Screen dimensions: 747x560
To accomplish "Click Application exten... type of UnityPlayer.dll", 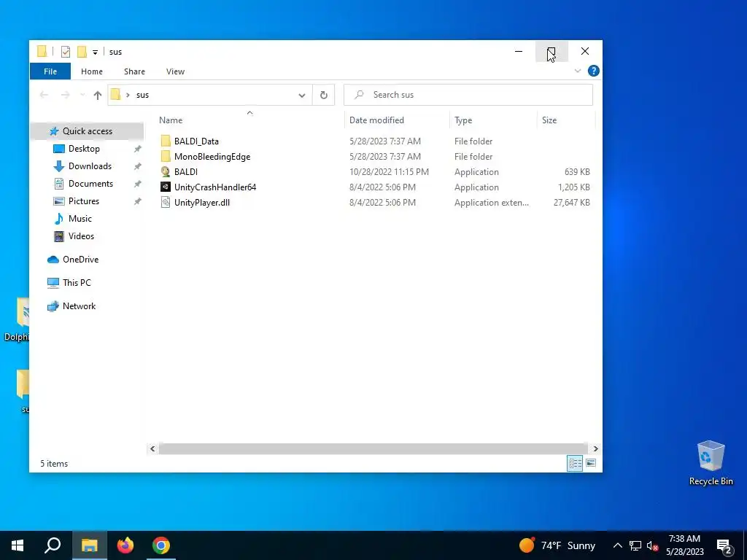I will coord(491,203).
